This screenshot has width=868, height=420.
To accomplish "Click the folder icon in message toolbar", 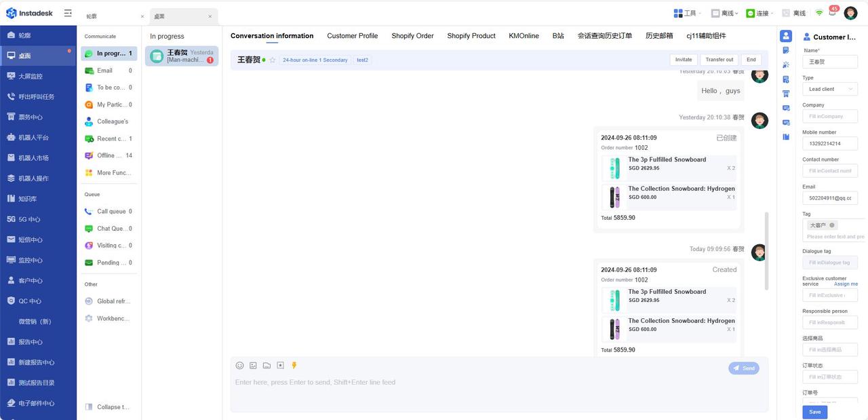I will pos(267,366).
